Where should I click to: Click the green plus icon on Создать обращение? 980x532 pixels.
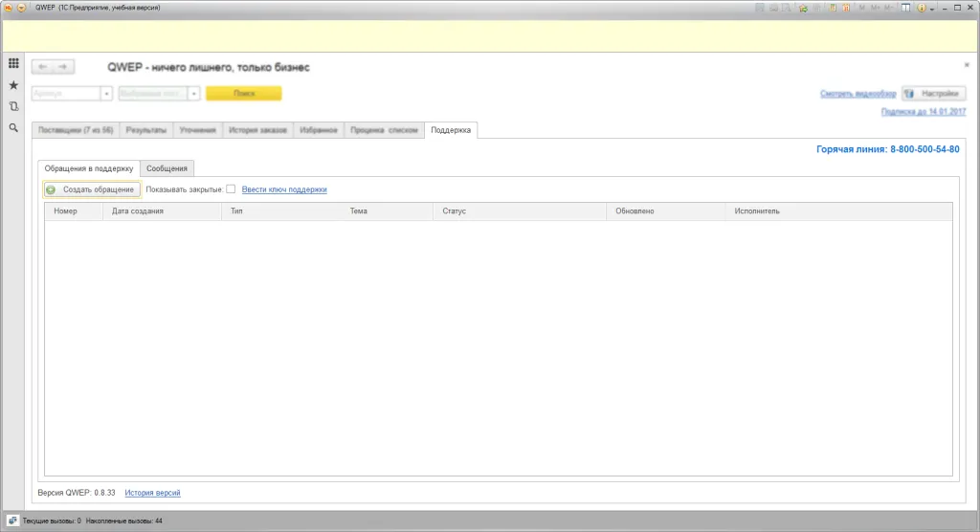(x=51, y=189)
